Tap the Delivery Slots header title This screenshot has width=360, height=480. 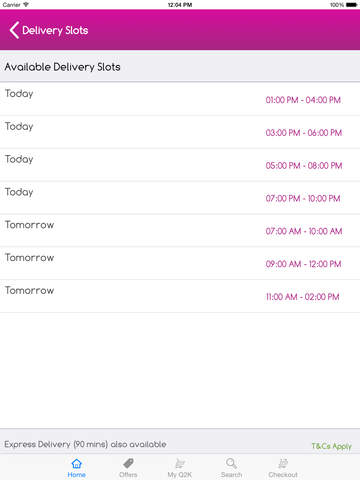point(55,31)
